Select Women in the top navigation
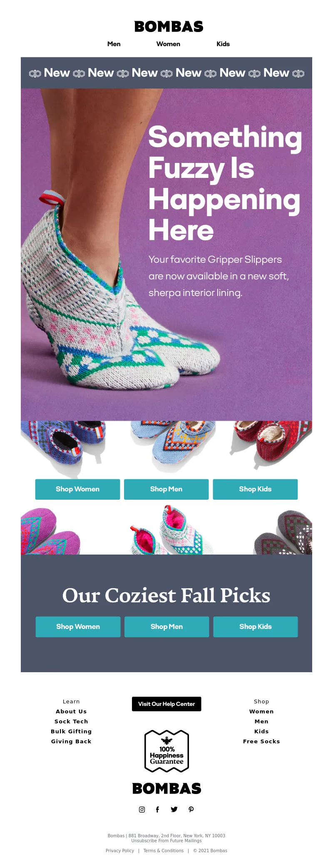333x868 pixels. [x=168, y=44]
